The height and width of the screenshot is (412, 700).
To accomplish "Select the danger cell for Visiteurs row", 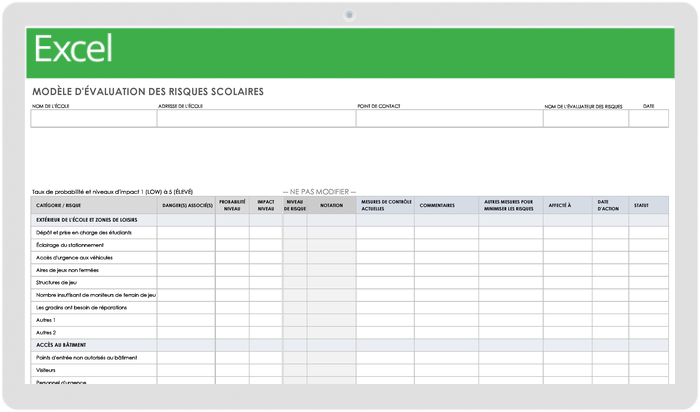I will coord(186,370).
